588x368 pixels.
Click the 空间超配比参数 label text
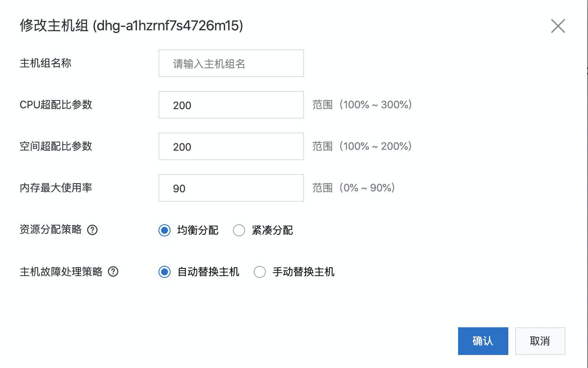coord(56,146)
